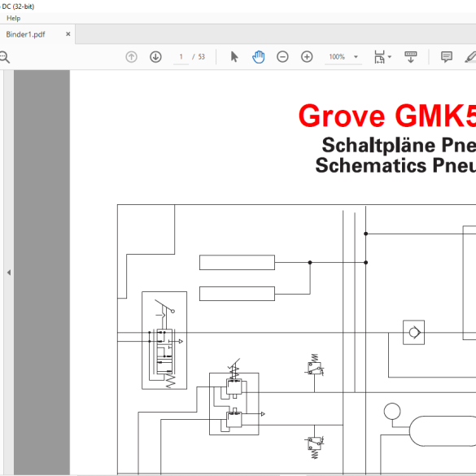Click the 100% zoom value field
Screen dimensions: 476x476
coord(337,57)
